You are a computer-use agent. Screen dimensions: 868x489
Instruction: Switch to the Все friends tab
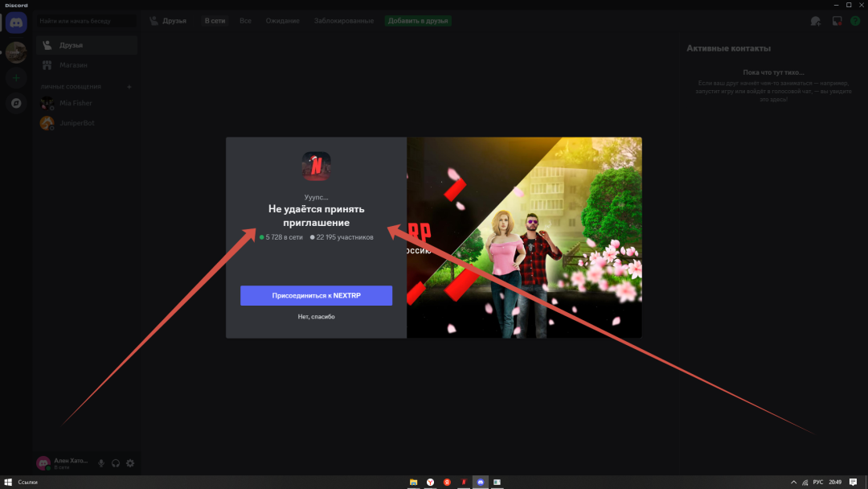(245, 21)
